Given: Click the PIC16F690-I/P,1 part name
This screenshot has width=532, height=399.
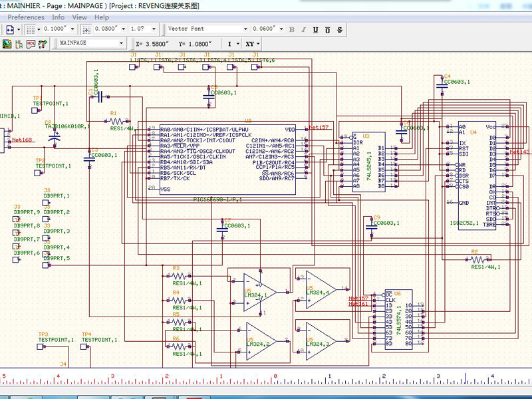Looking at the screenshot, I should (x=217, y=199).
